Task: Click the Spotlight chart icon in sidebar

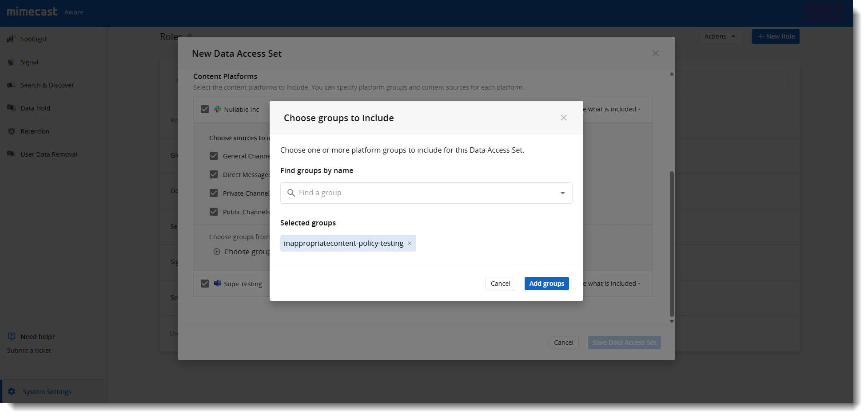Action: pos(11,39)
